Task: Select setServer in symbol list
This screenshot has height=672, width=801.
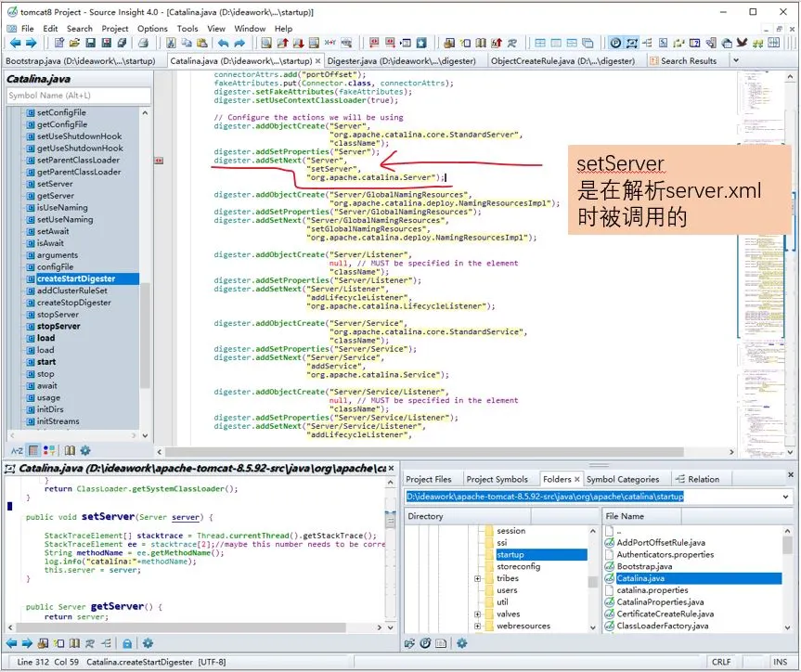Action: pos(55,184)
